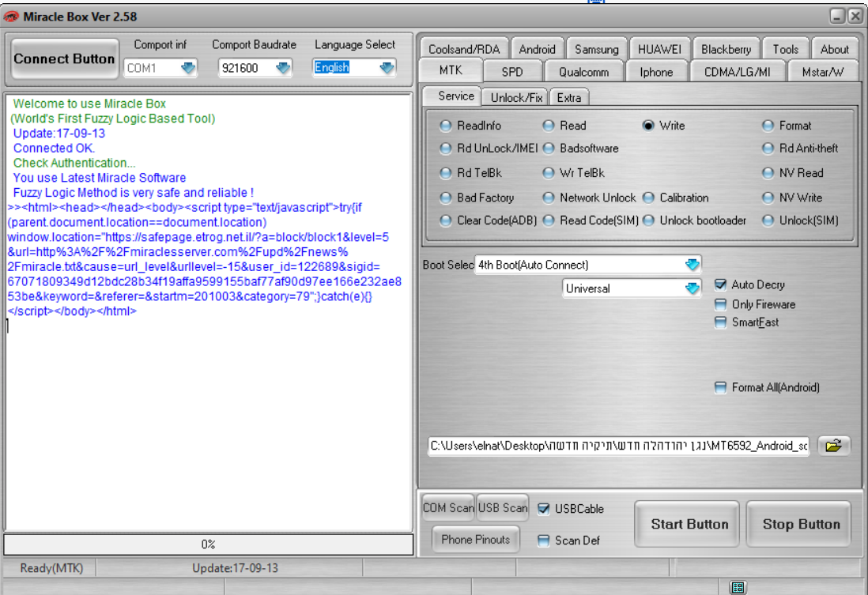Viewport: 868px width, 595px height.
Task: Click the 'Connected OK.' log line
Action: coord(55,149)
